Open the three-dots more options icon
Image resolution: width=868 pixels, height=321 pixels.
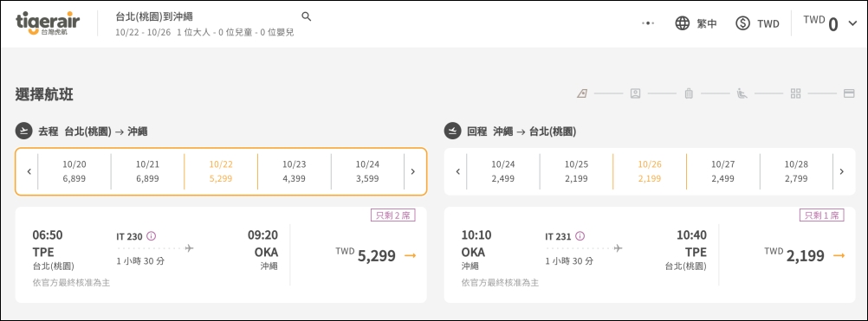[x=648, y=23]
